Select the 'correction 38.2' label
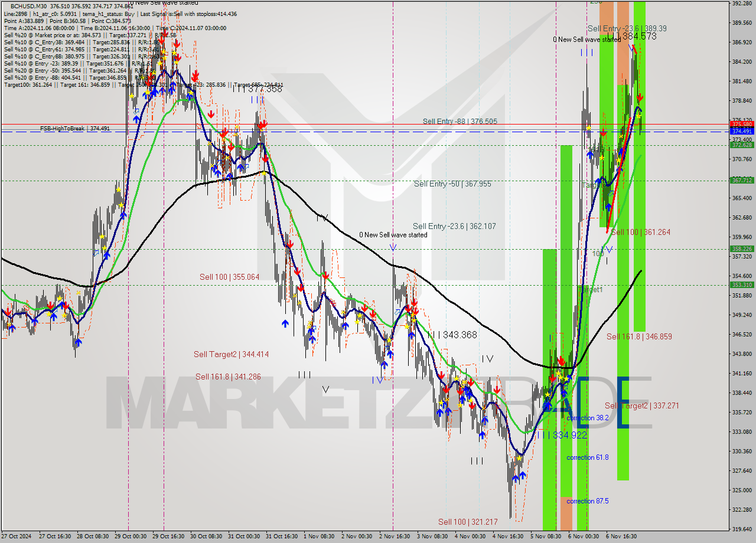 click(587, 418)
